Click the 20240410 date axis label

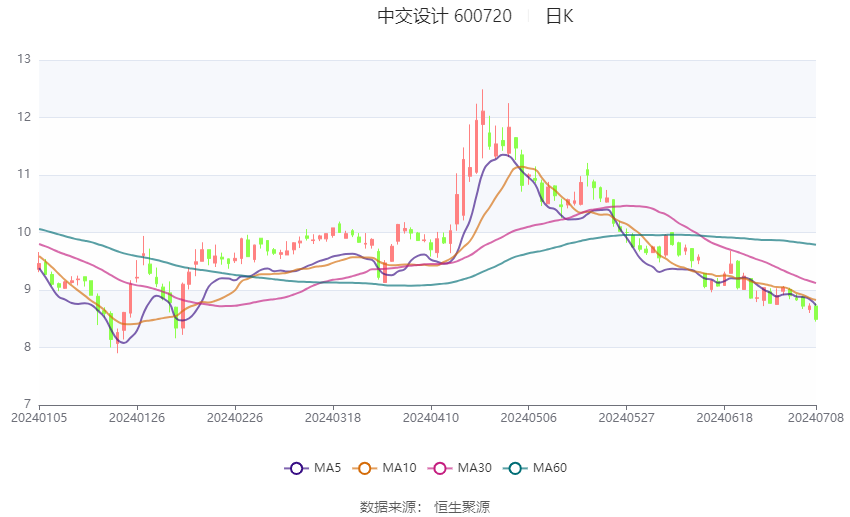[431, 418]
